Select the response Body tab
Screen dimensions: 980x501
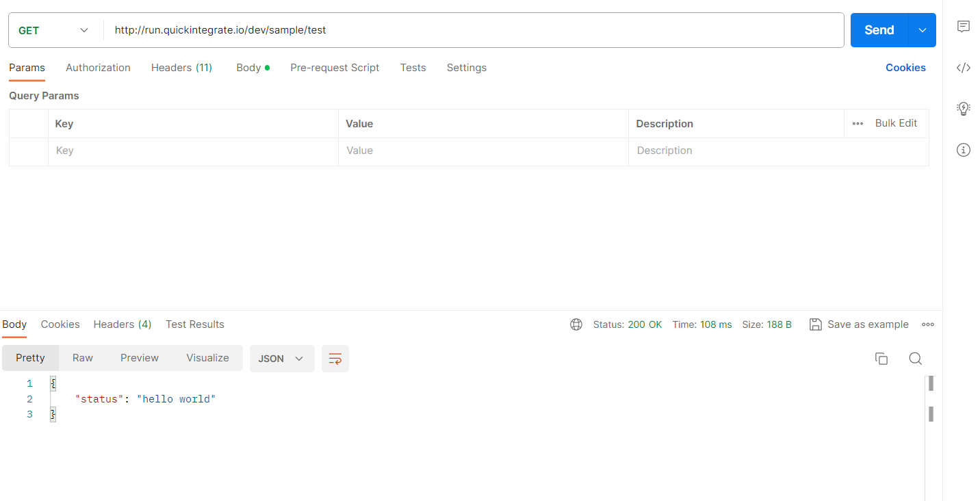point(14,324)
